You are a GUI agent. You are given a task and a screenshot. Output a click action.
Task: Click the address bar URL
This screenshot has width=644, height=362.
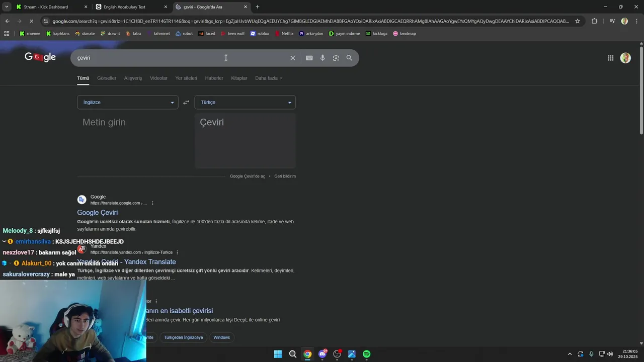pyautogui.click(x=310, y=21)
